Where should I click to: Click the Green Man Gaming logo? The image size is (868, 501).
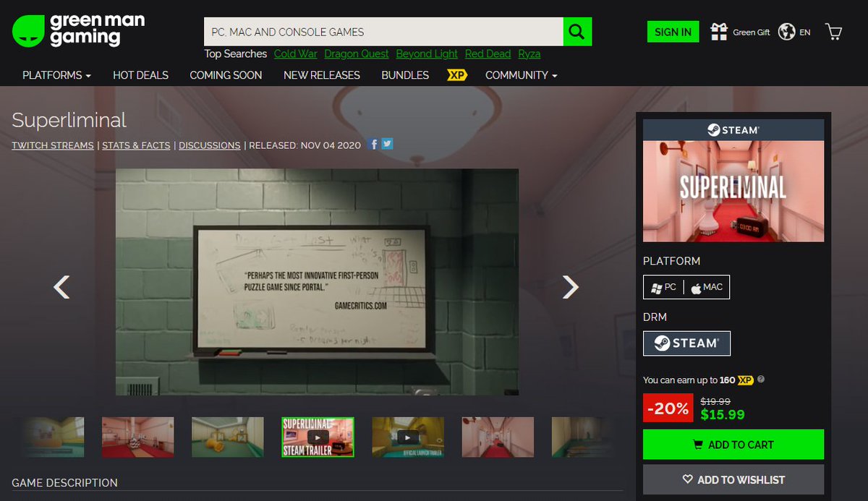[x=78, y=30]
